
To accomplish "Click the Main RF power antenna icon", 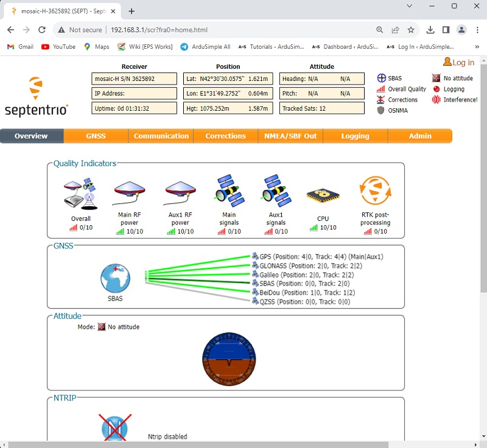I will click(129, 193).
